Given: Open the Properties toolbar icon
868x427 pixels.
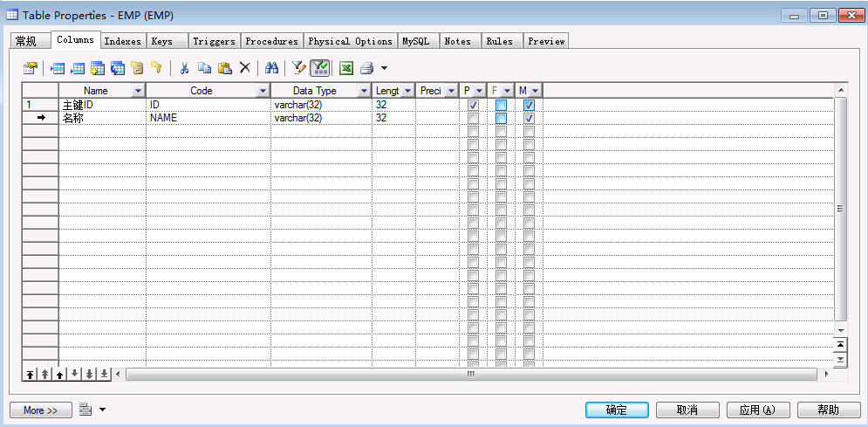Looking at the screenshot, I should [x=31, y=68].
